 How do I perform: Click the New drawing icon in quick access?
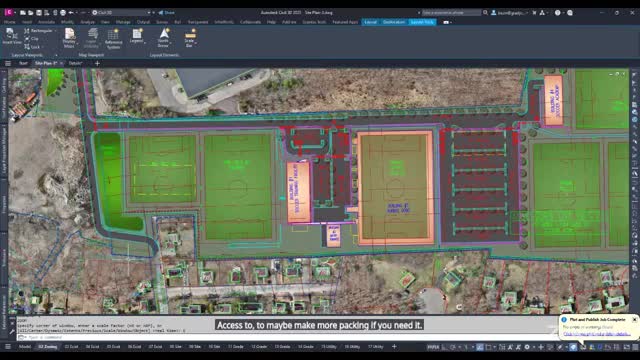(x=23, y=13)
